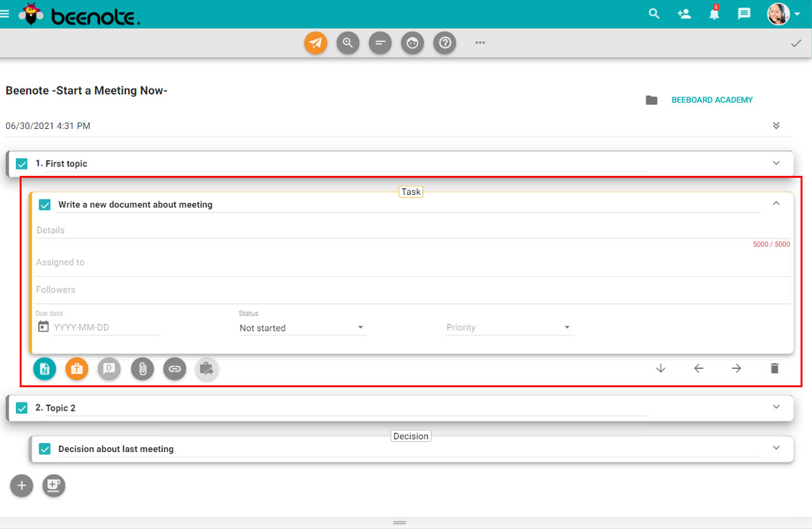The height and width of the screenshot is (532, 812).
Task: Toggle the Decision about last meeting checkbox
Action: coord(44,449)
